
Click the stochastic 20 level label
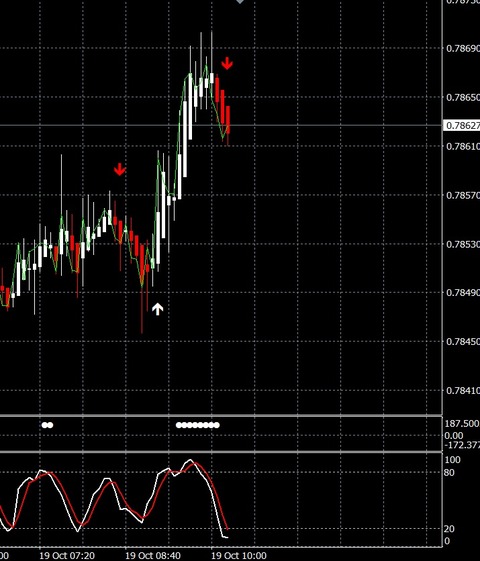[x=449, y=529]
